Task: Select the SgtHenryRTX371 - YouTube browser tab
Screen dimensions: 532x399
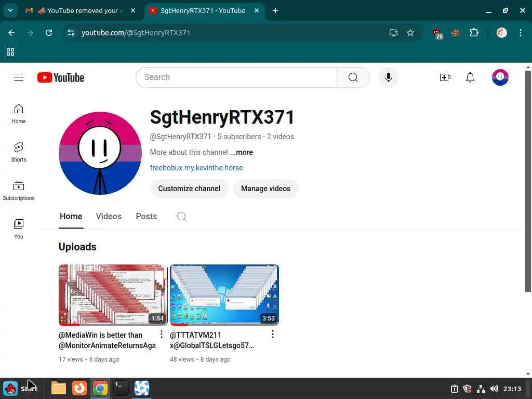Action: 203,10
